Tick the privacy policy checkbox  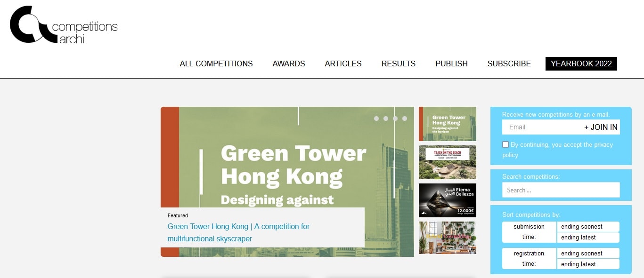click(x=505, y=144)
